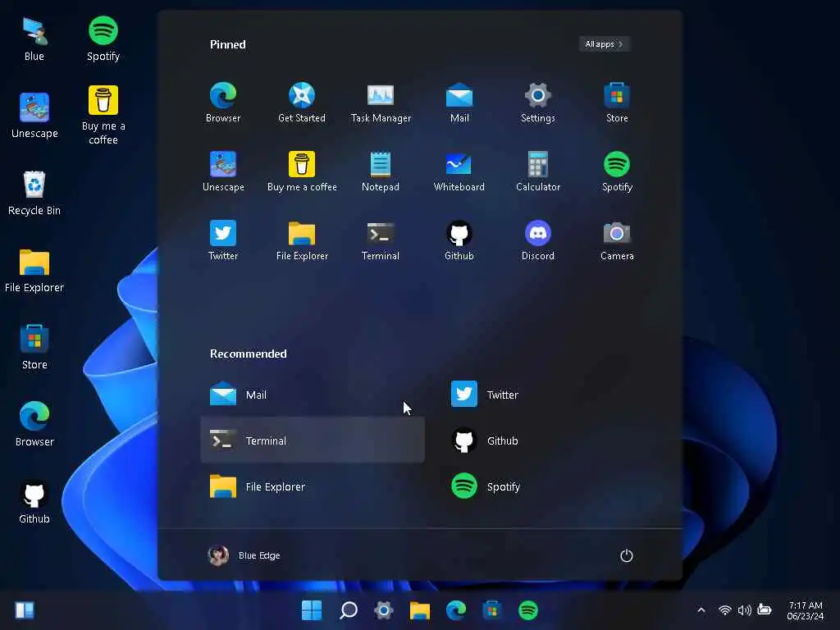Image resolution: width=840 pixels, height=630 pixels.
Task: Open File Explorer from the taskbar
Action: pos(420,609)
